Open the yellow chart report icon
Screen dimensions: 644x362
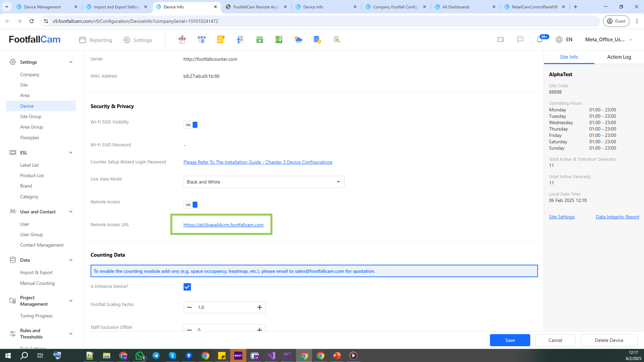point(221,40)
